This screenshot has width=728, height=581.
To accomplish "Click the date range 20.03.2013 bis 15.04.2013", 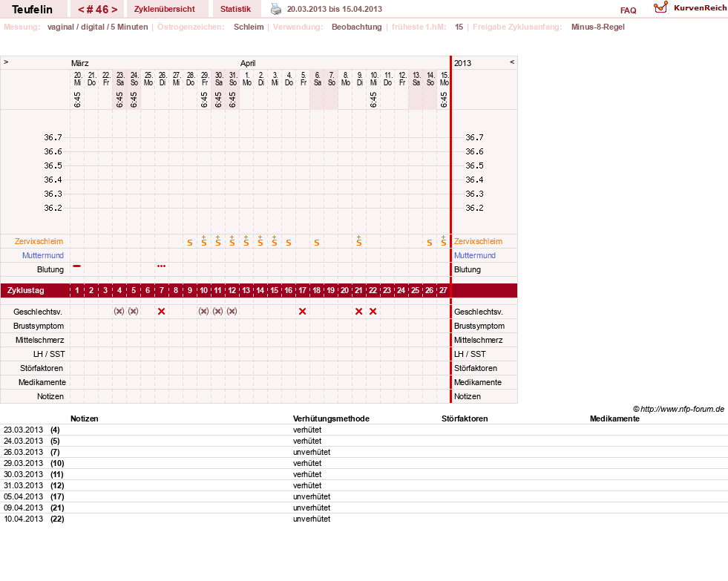I will click(334, 10).
